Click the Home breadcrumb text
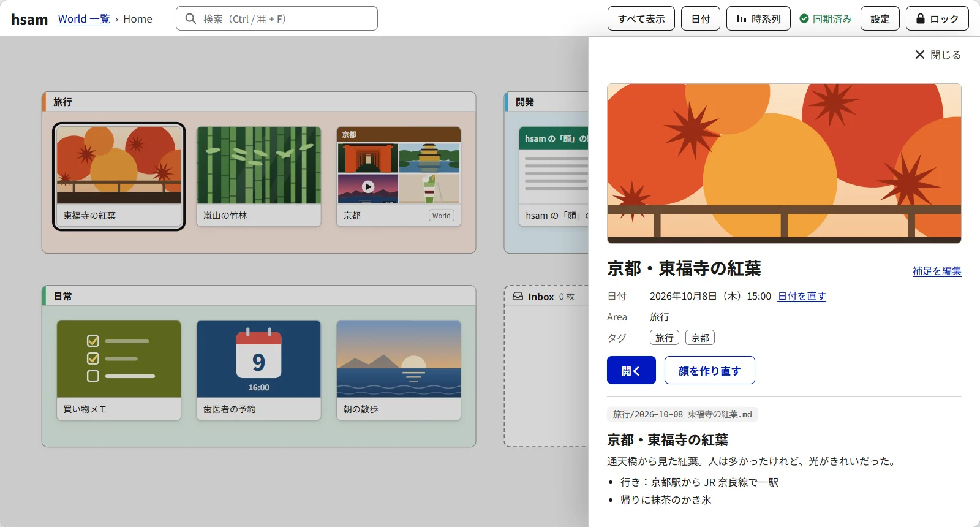The height and width of the screenshot is (527, 980). tap(138, 19)
